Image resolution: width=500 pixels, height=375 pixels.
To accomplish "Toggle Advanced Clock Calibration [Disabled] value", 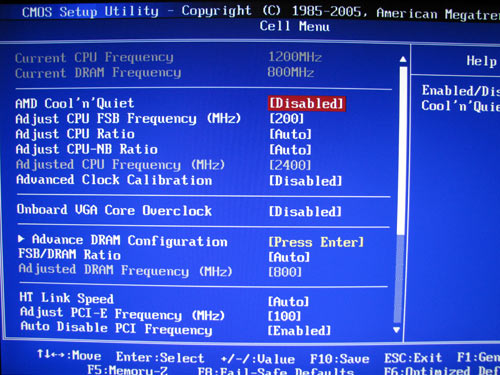I will pos(305,181).
